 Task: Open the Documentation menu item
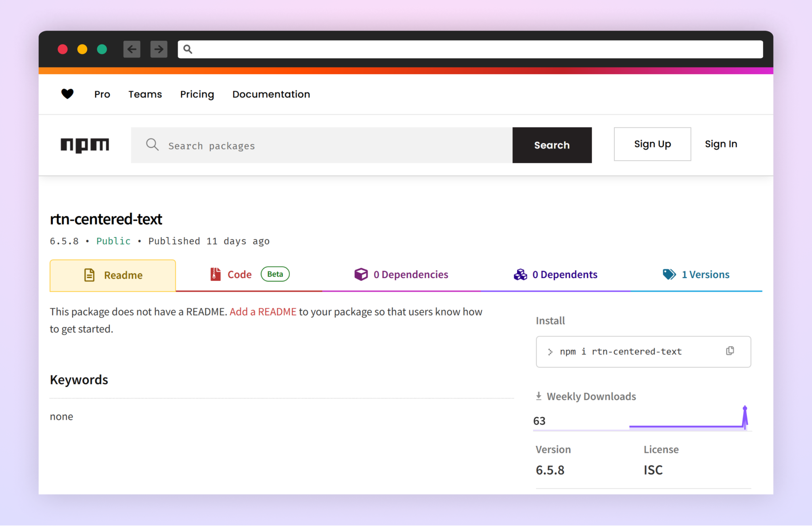(x=271, y=94)
